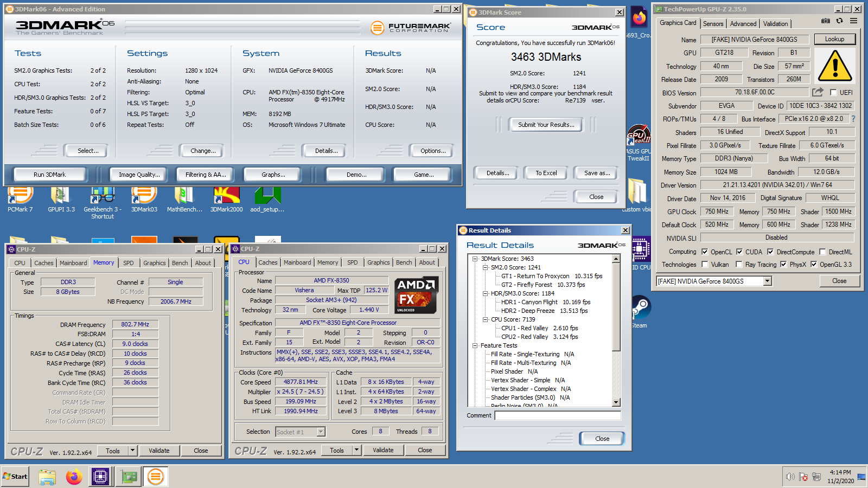Viewport: 868px width, 488px height.
Task: Open the aod_setup desktop icon
Action: (267, 198)
